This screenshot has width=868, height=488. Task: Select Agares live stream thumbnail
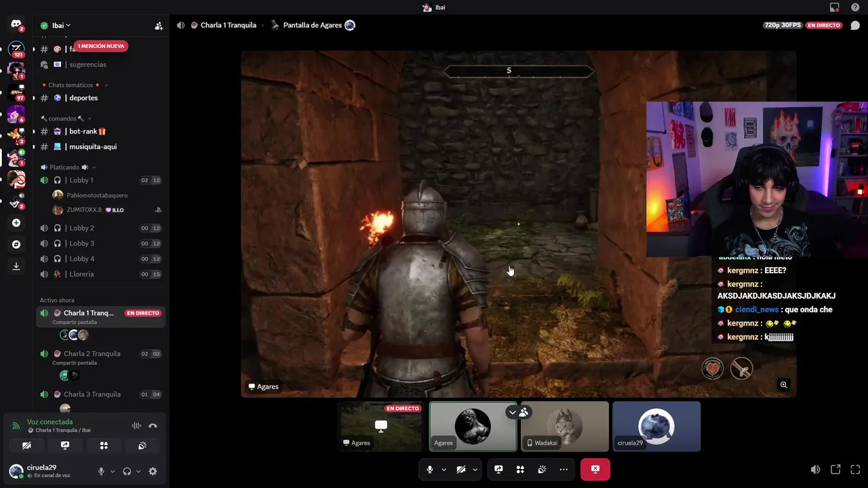click(x=381, y=426)
